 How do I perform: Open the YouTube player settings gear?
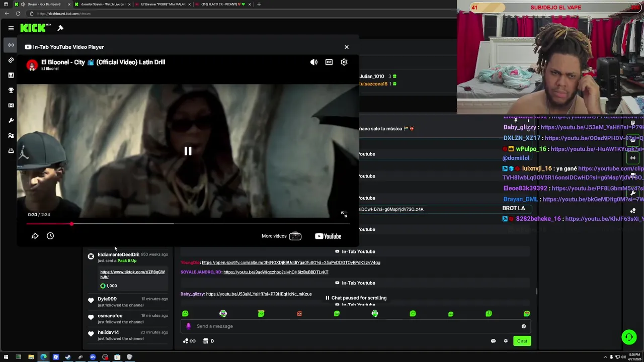tap(344, 62)
